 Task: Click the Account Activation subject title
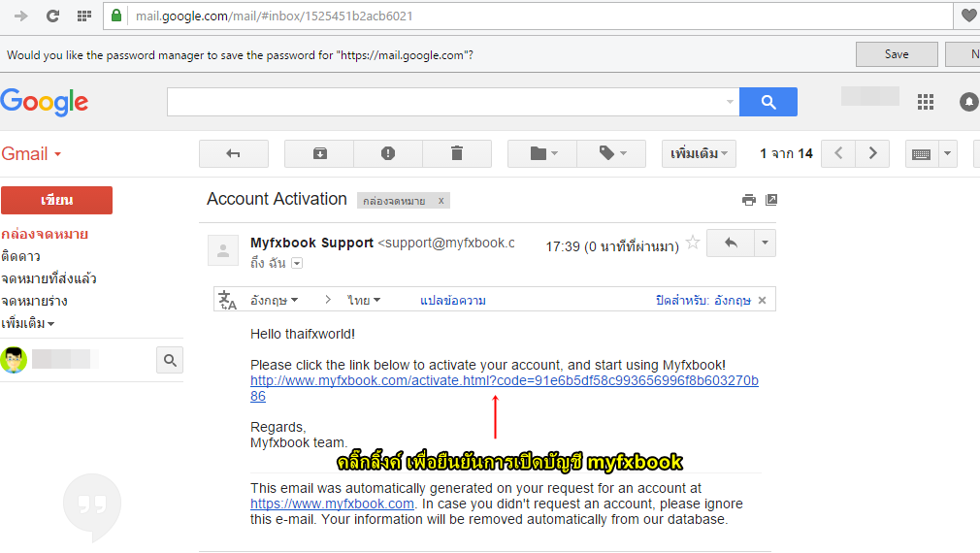(277, 199)
